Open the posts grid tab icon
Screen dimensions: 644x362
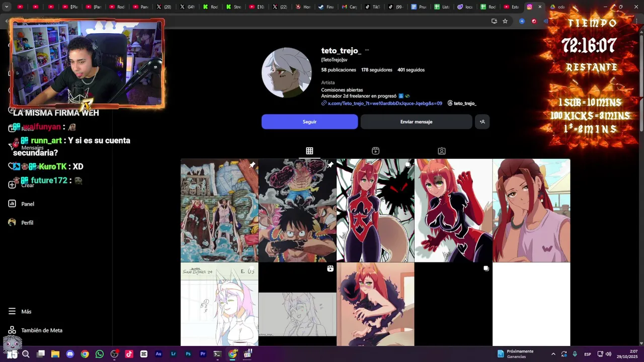(309, 151)
